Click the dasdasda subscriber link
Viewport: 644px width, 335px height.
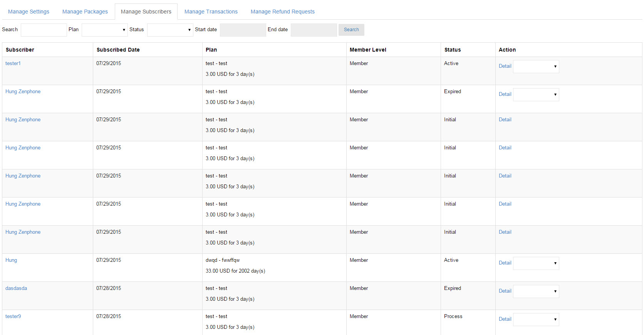point(16,288)
